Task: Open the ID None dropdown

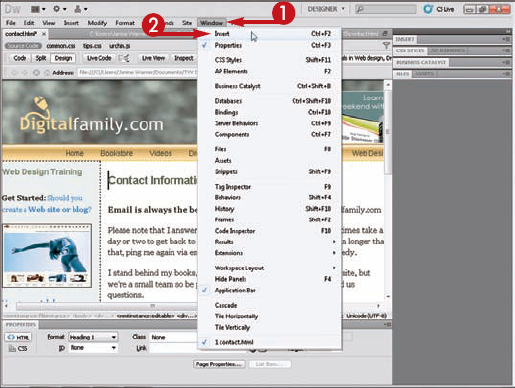Action: (93, 348)
